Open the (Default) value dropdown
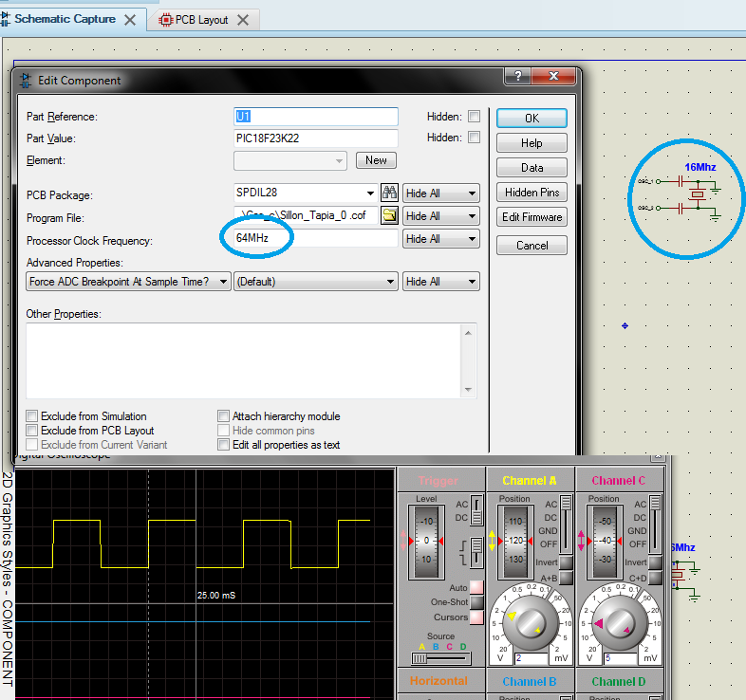This screenshot has width=746, height=700. pos(316,282)
